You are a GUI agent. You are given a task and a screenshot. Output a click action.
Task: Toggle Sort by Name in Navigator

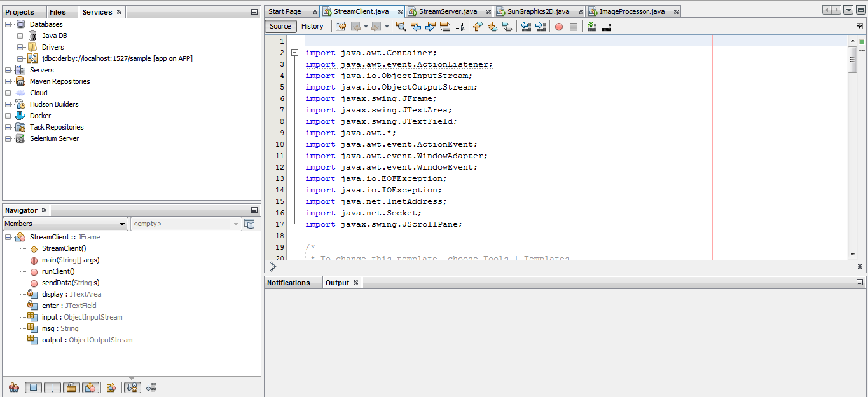pyautogui.click(x=132, y=387)
